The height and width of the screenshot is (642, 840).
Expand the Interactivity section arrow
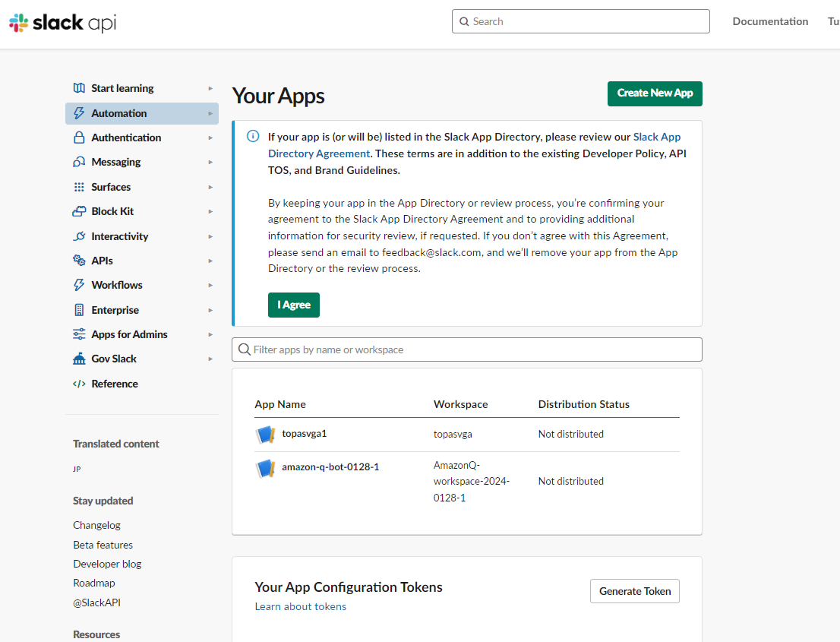[x=210, y=236]
